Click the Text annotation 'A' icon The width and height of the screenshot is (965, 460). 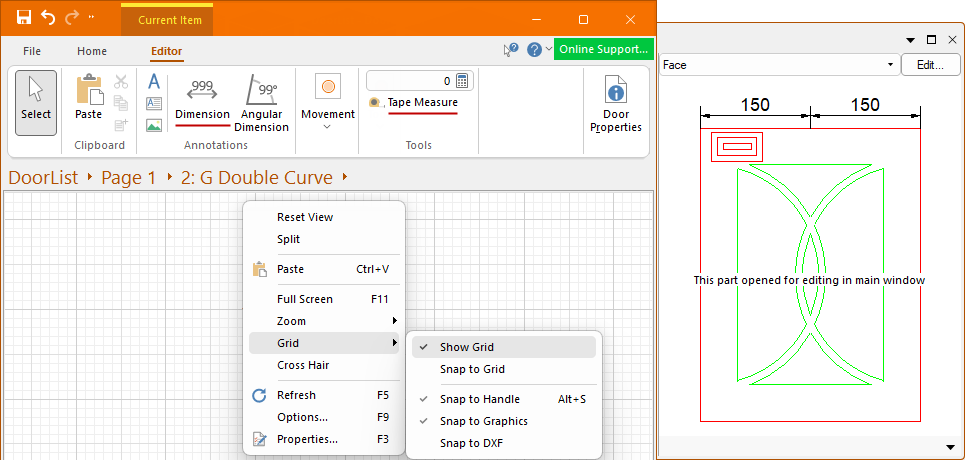coord(154,81)
